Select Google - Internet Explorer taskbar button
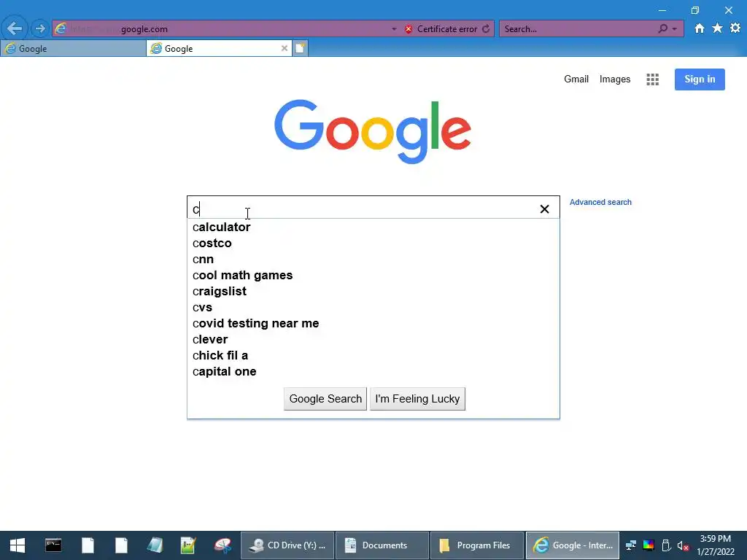 tap(572, 545)
